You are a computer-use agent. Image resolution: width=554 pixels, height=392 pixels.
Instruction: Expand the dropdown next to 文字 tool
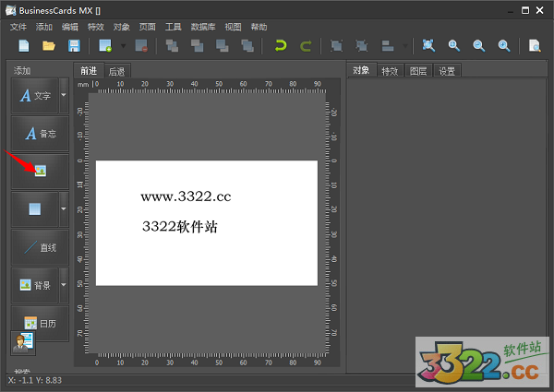click(64, 95)
